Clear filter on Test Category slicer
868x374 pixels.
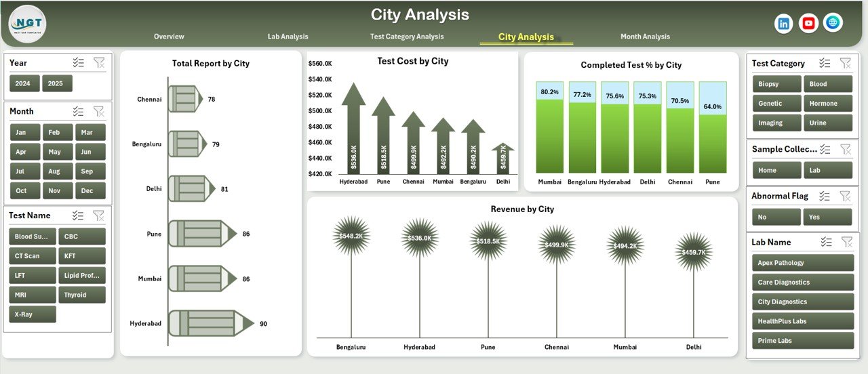tap(846, 63)
